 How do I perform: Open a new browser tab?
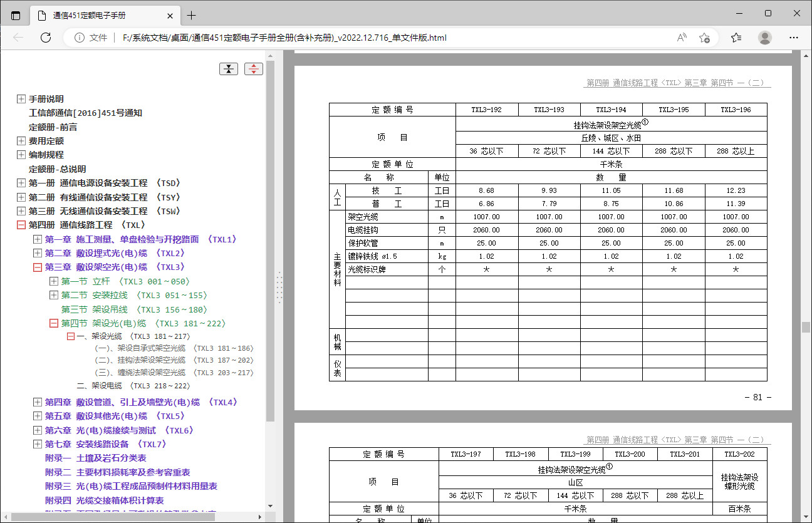191,16
